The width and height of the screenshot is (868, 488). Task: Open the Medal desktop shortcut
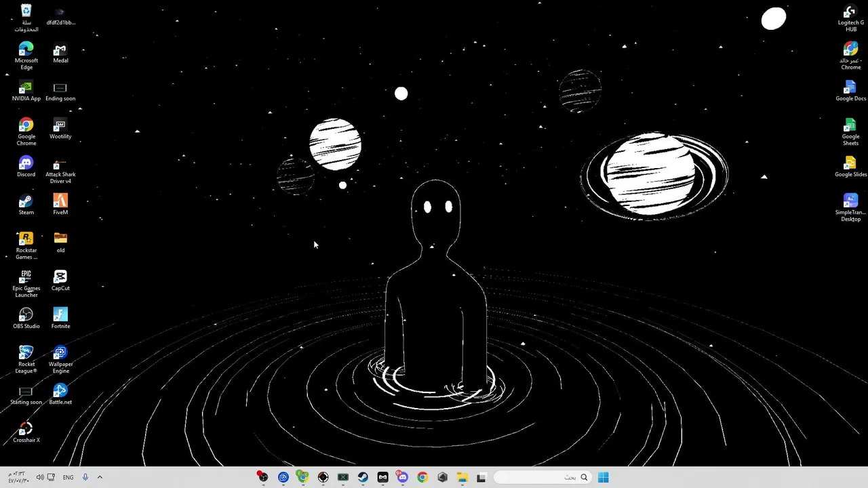[60, 54]
